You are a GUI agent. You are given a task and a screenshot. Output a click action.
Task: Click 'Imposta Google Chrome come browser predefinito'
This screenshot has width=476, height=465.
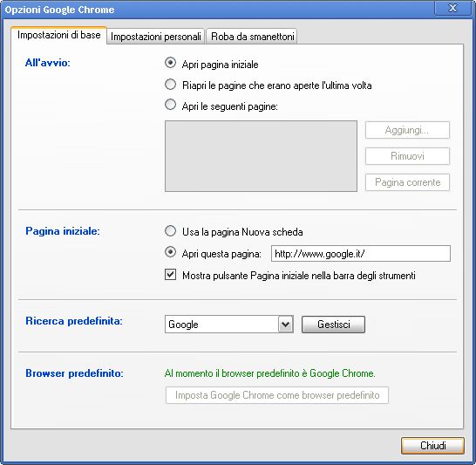coord(277,395)
